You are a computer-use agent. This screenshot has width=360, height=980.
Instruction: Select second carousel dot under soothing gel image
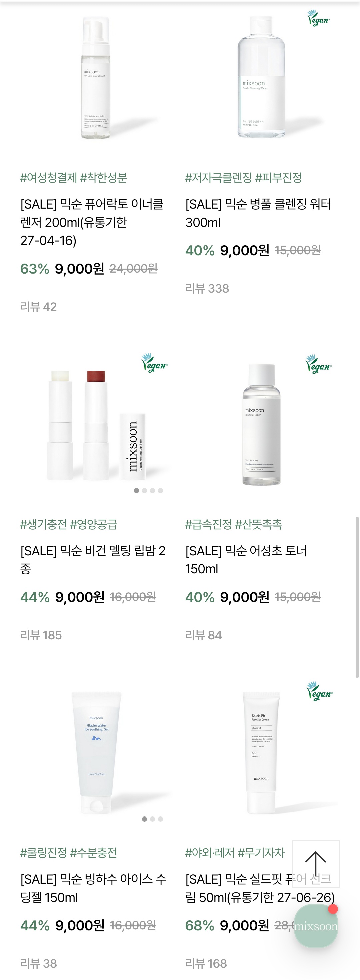tap(152, 819)
